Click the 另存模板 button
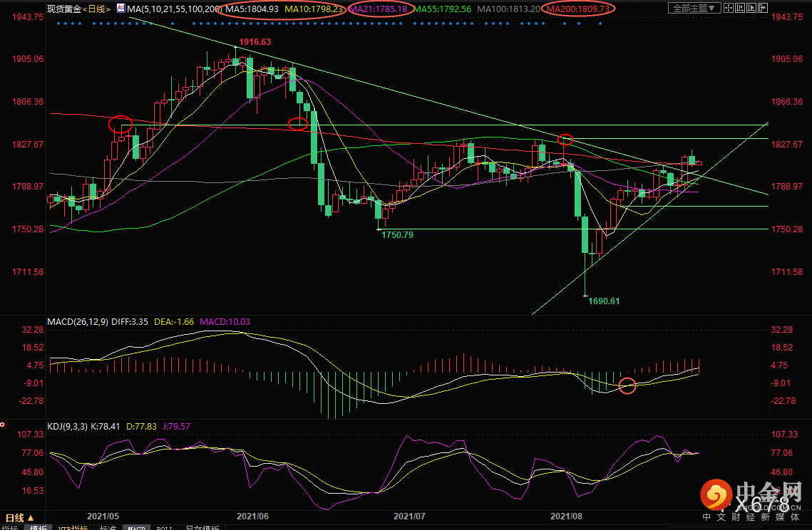This screenshot has width=812, height=530. [x=202, y=527]
